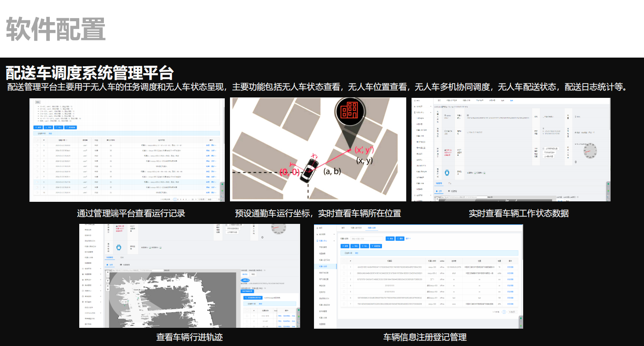
Task: Open the 更多 dropdown next to the search buttons
Action: [x=408, y=239]
